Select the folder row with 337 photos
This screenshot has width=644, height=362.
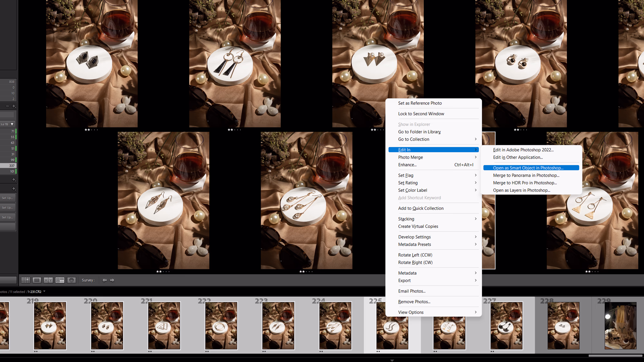tap(8, 166)
